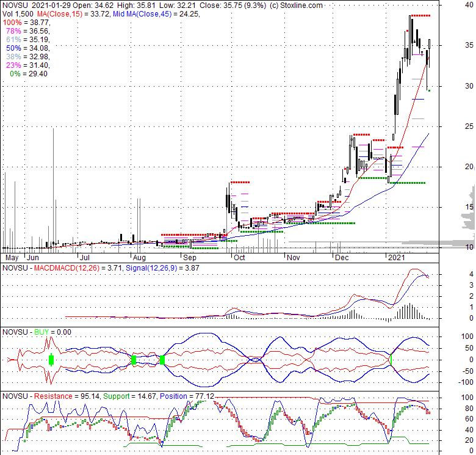Click the green buy signal marker in early August

click(134, 360)
